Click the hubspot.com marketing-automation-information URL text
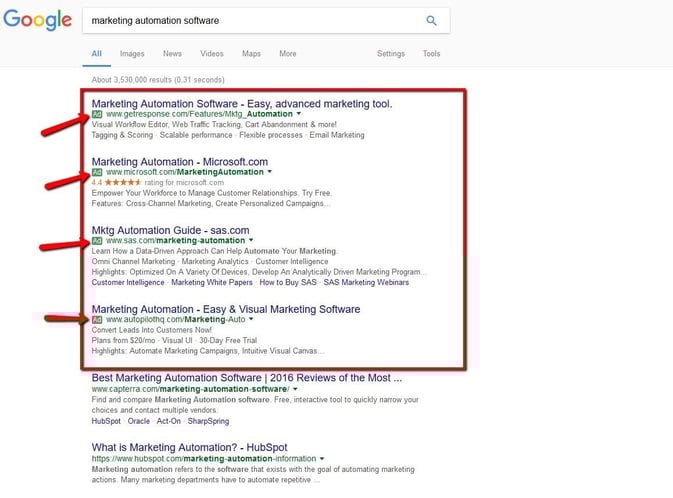Screen dimensions: 673x498 pyautogui.click(x=203, y=459)
